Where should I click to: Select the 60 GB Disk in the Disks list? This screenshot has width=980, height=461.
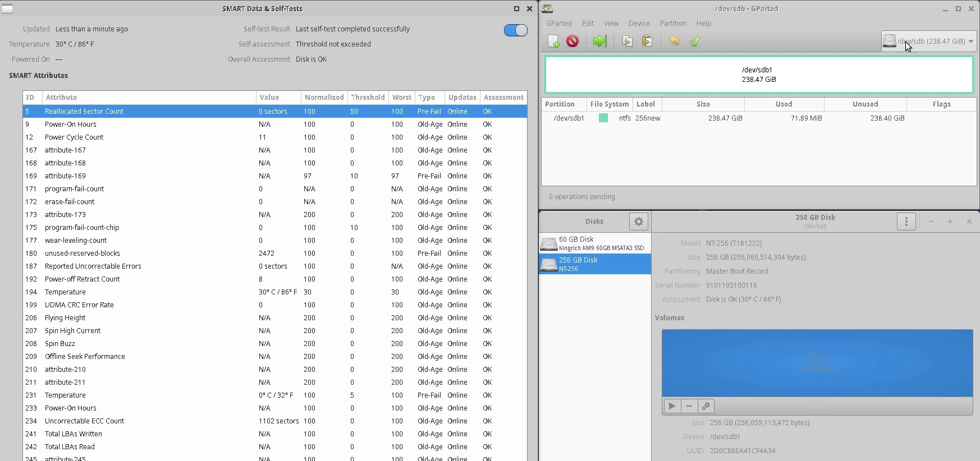click(595, 243)
